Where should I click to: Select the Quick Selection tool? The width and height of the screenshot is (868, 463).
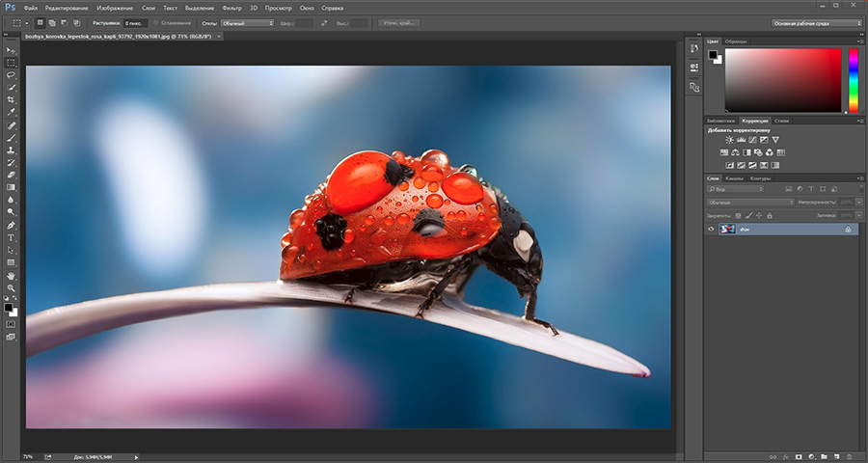11,88
